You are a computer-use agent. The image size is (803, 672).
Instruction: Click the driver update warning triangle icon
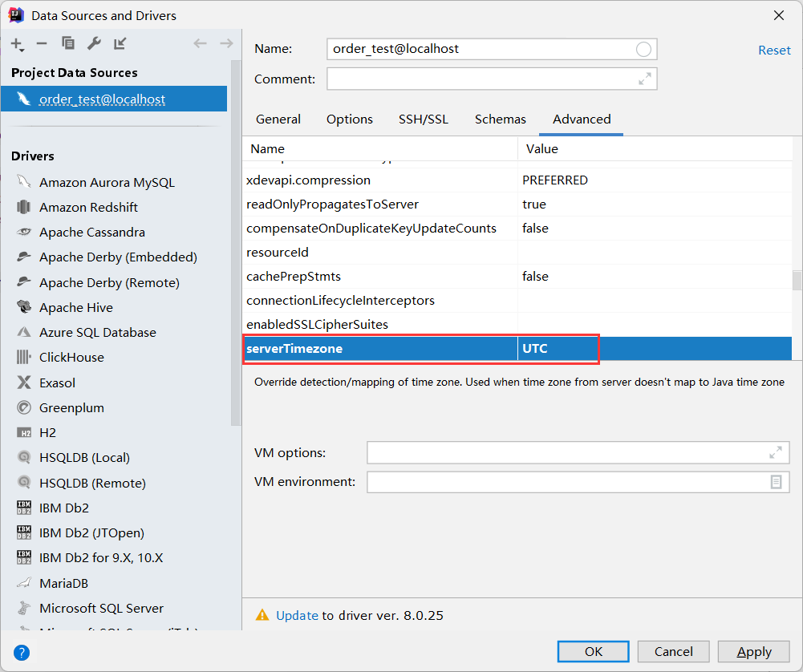(262, 615)
